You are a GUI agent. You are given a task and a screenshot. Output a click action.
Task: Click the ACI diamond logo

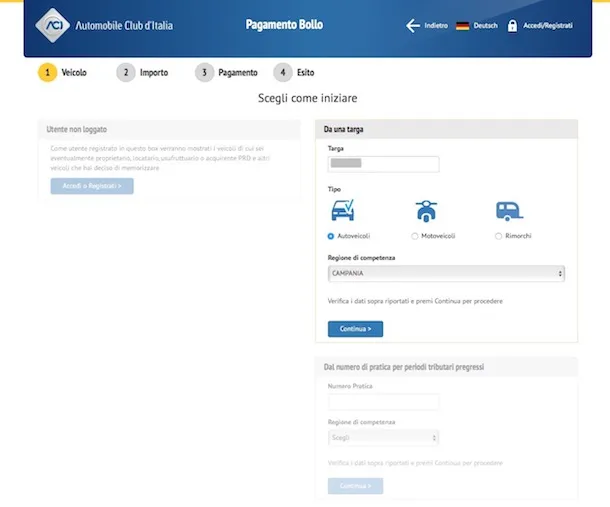pyautogui.click(x=53, y=25)
